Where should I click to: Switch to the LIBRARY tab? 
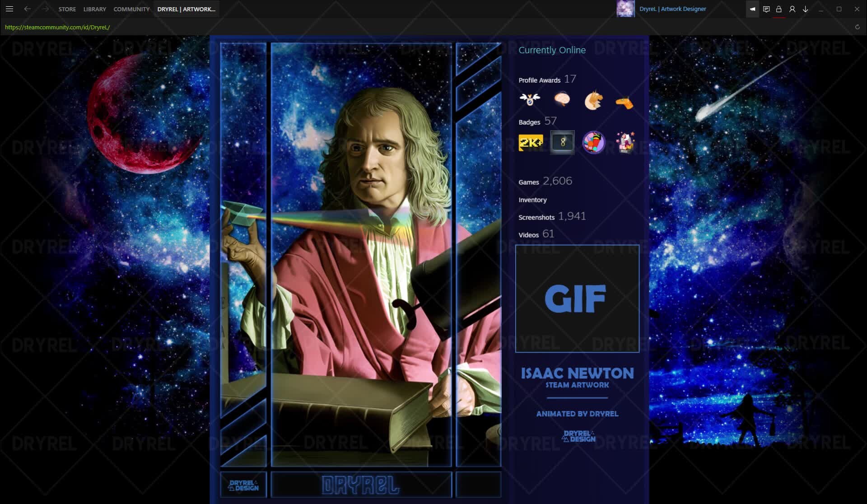pyautogui.click(x=94, y=9)
